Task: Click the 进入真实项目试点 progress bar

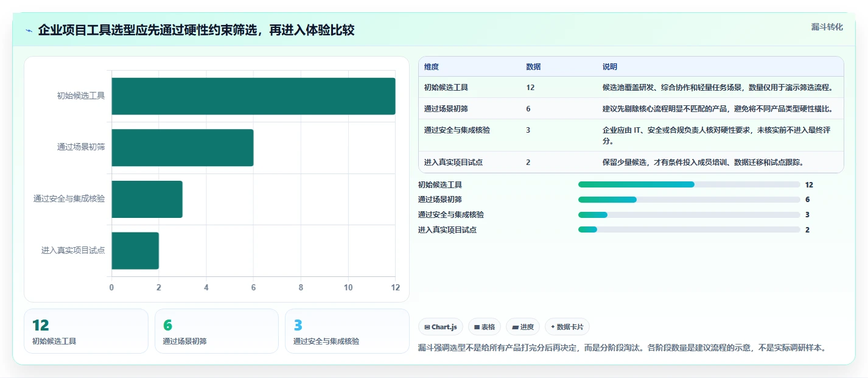Action: pos(689,229)
